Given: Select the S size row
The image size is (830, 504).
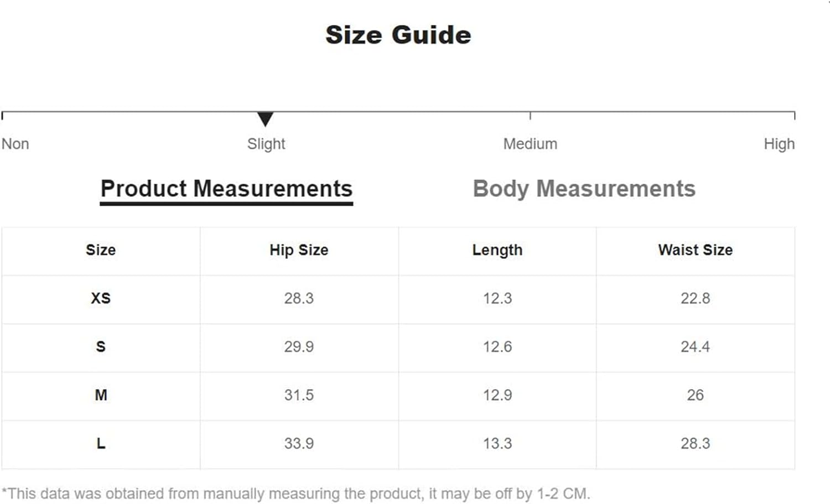Looking at the screenshot, I should [398, 348].
